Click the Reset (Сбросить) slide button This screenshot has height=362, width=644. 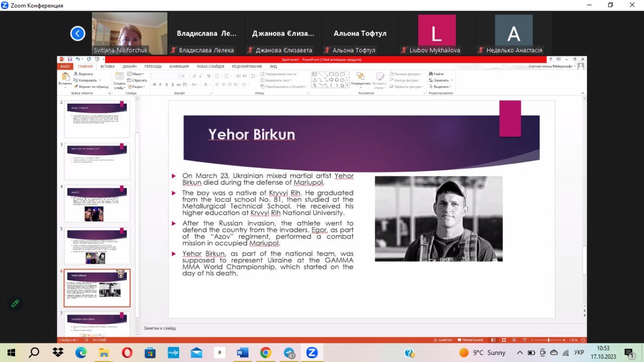tap(137, 80)
